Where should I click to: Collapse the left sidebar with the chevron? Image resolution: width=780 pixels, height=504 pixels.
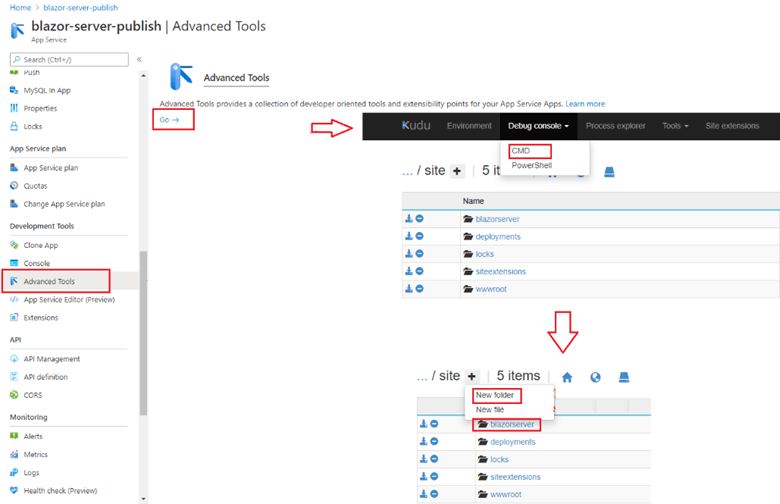[139, 60]
